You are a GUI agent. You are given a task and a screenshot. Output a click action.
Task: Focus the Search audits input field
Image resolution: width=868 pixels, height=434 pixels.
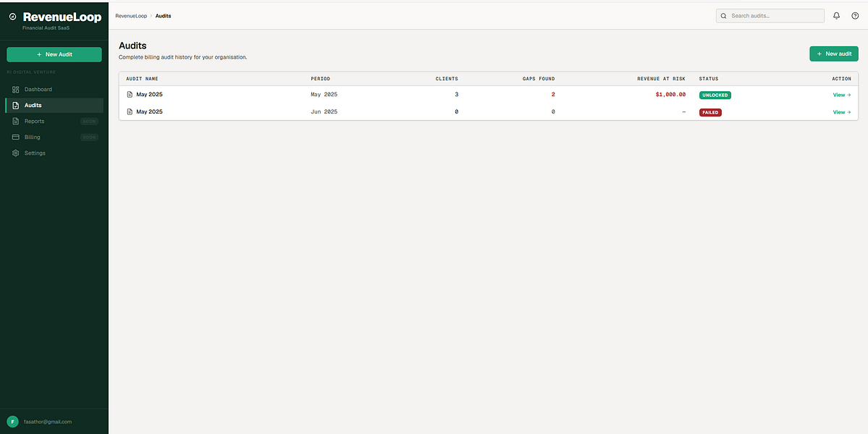[x=770, y=16]
